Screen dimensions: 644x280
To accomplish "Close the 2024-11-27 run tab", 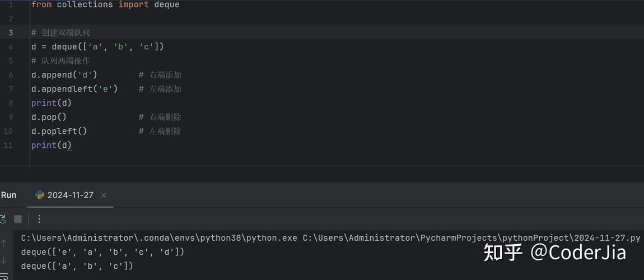I will (104, 195).
